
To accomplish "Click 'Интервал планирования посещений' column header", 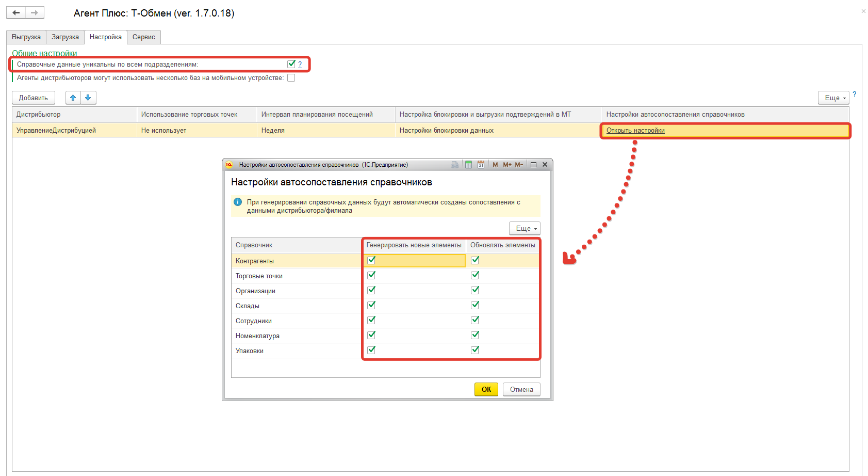I will (326, 115).
